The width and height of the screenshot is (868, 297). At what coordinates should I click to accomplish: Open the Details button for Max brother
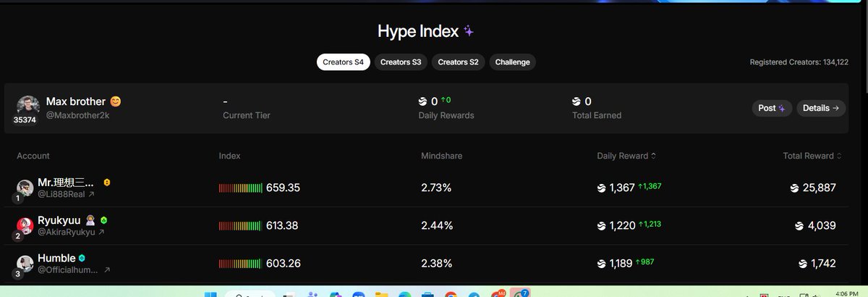pyautogui.click(x=821, y=108)
